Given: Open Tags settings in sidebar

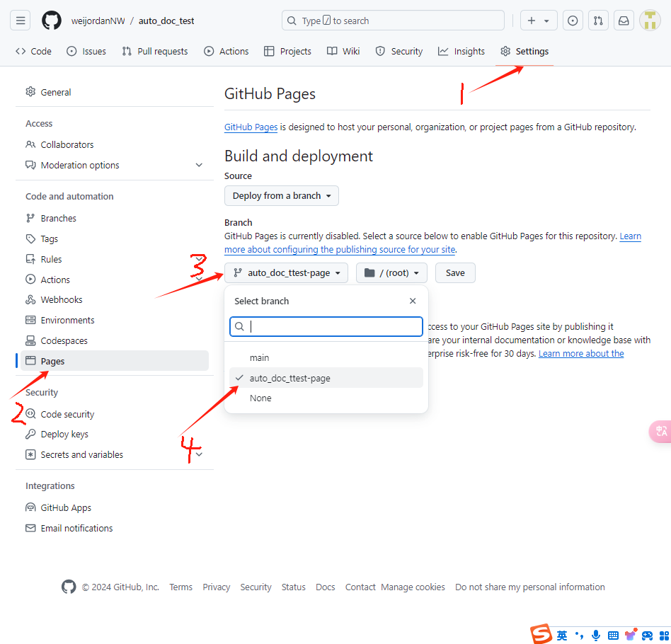Looking at the screenshot, I should [114, 238].
